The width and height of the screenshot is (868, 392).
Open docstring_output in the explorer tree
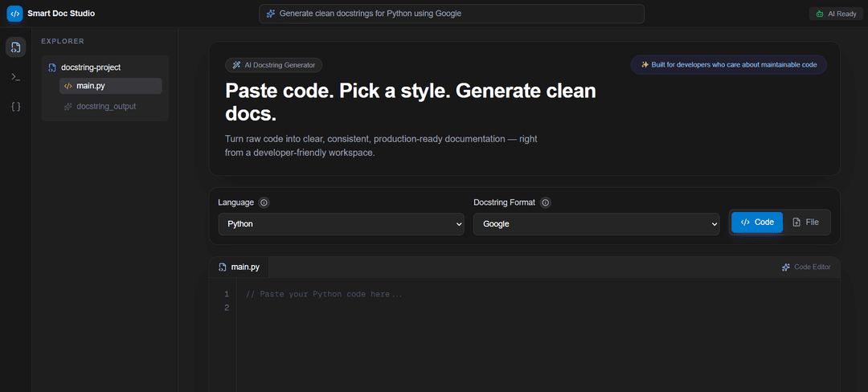[x=111, y=106]
